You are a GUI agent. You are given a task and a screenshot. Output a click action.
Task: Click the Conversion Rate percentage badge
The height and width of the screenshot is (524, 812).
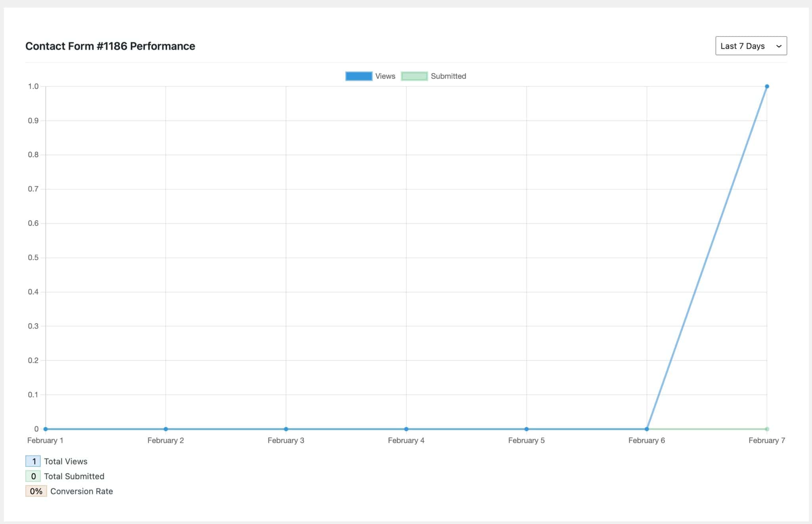click(36, 491)
